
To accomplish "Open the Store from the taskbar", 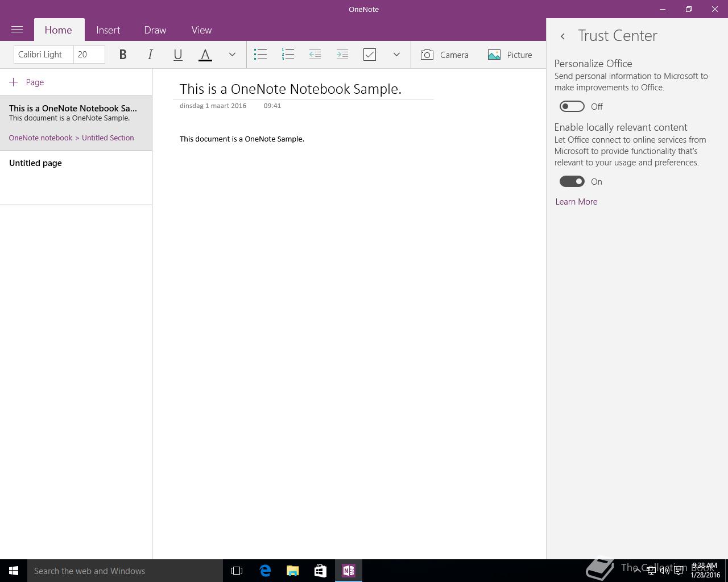I will coord(320,571).
